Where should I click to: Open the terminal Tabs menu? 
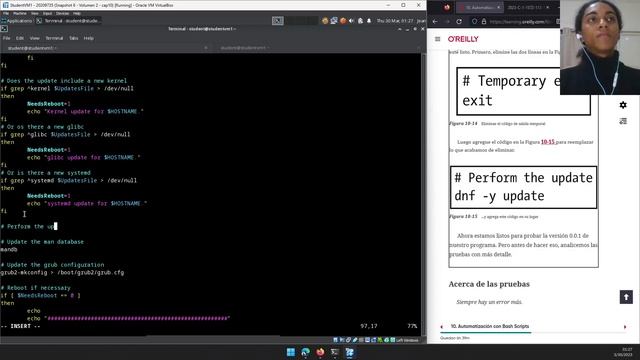(x=73, y=38)
